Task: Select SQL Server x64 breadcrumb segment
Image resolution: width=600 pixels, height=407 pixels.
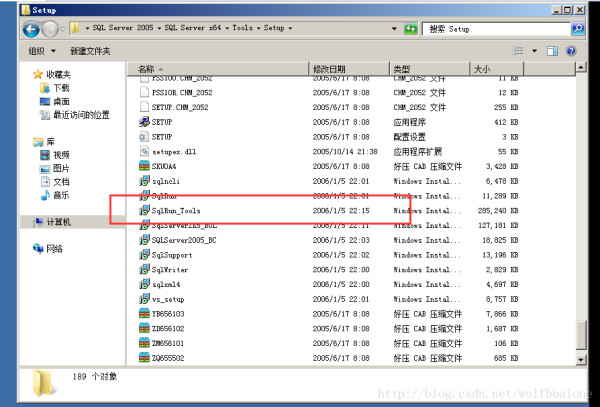Action: (193, 28)
